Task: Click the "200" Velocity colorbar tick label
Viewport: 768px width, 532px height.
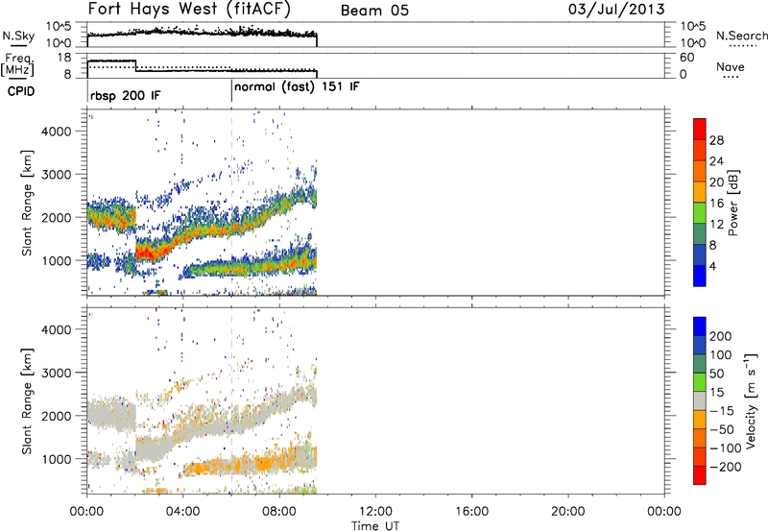Action: pos(721,336)
